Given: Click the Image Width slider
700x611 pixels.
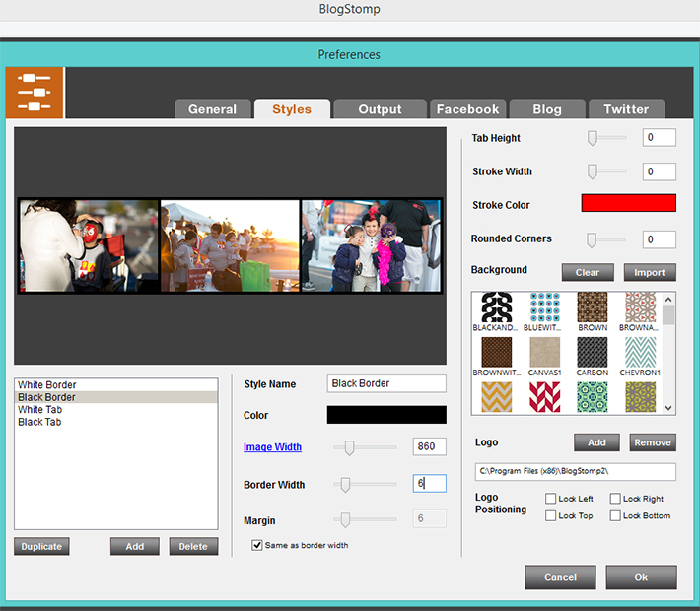Looking at the screenshot, I should [365, 447].
